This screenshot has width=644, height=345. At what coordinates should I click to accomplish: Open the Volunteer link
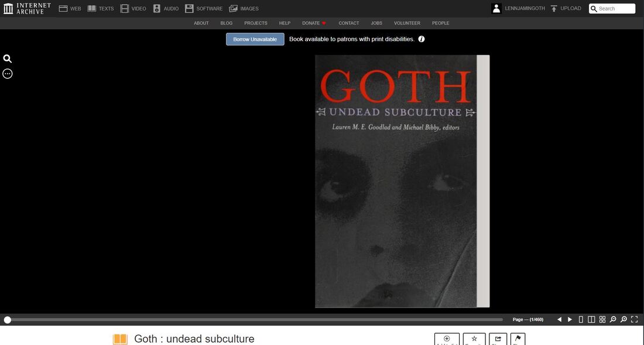pyautogui.click(x=407, y=23)
